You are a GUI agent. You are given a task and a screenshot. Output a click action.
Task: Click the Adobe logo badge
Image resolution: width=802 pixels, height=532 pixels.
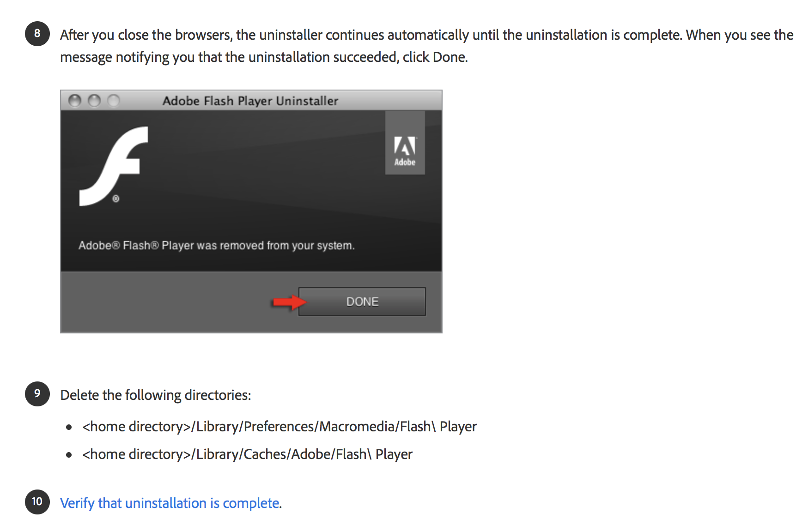405,143
